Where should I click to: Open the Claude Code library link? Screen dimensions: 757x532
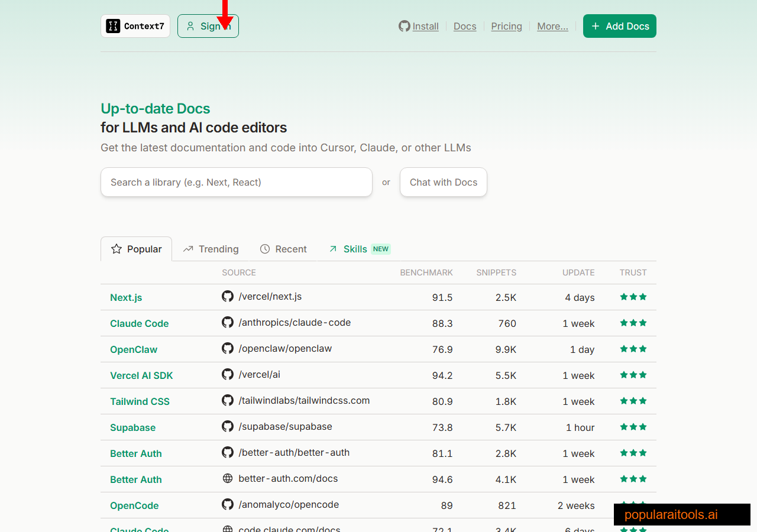pyautogui.click(x=140, y=323)
